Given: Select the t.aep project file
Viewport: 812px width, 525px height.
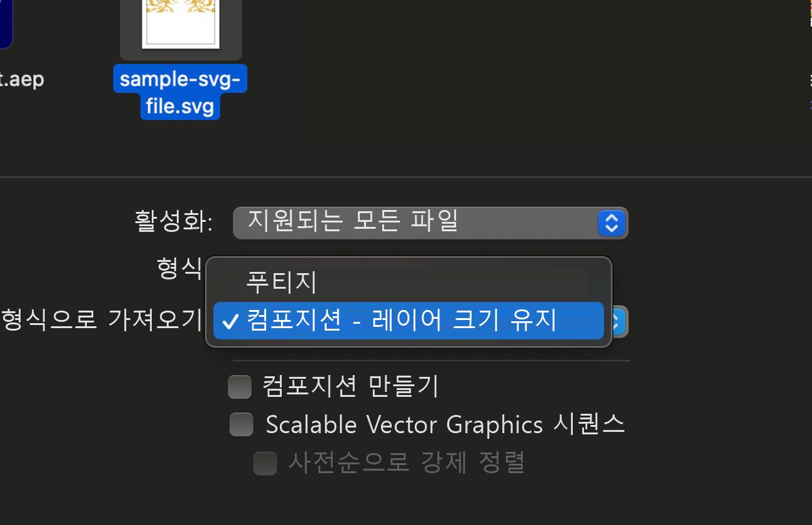Looking at the screenshot, I should [22, 79].
